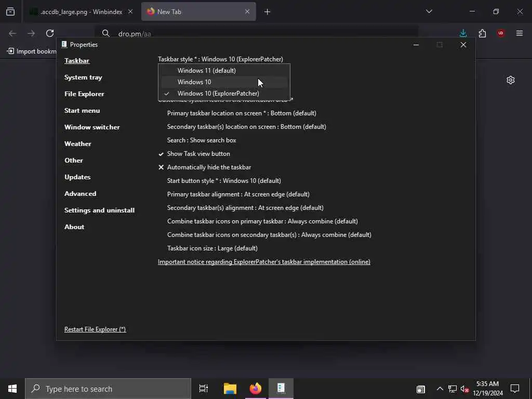532x399 pixels.
Task: Open new tab page settings gear
Action: [511, 80]
